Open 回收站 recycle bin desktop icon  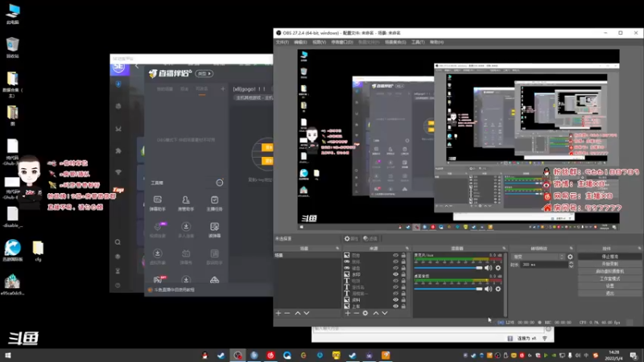tap(12, 47)
